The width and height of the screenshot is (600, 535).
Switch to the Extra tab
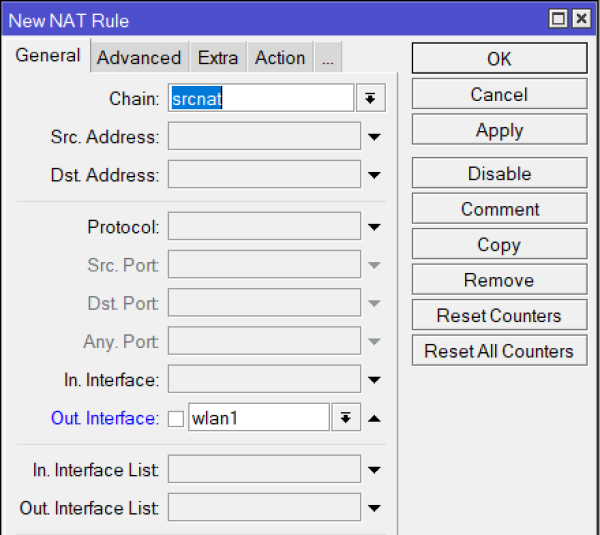(x=217, y=58)
